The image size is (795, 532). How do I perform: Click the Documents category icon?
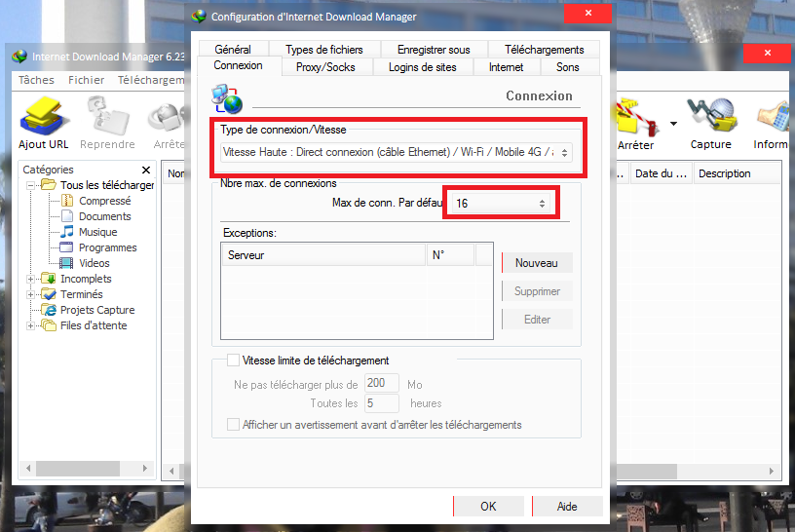67,216
